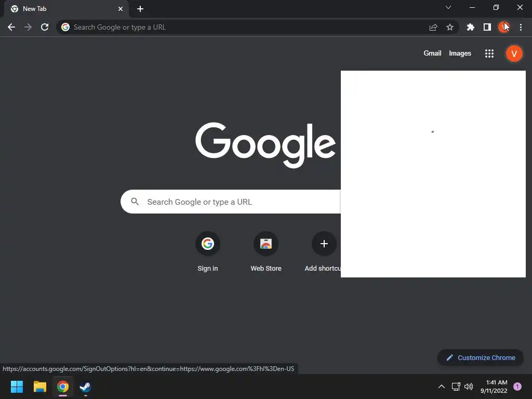This screenshot has width=532, height=399.
Task: Toggle the Chrome side panel icon
Action: click(x=487, y=27)
